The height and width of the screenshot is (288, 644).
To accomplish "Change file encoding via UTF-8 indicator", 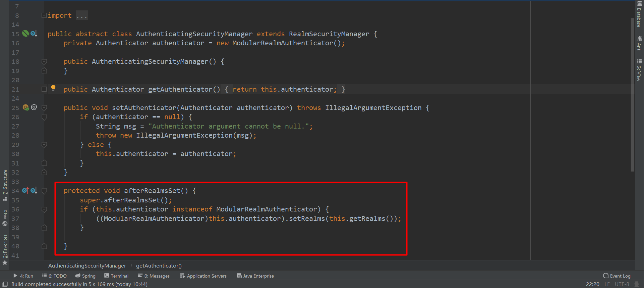I will pos(622,284).
